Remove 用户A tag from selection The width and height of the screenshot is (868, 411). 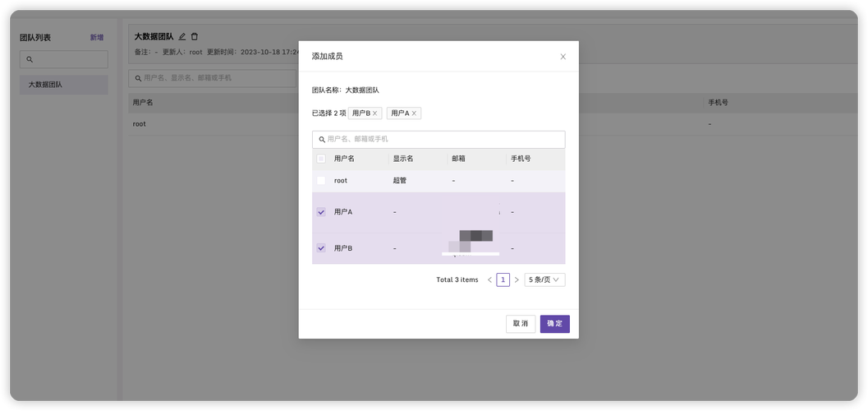point(414,113)
